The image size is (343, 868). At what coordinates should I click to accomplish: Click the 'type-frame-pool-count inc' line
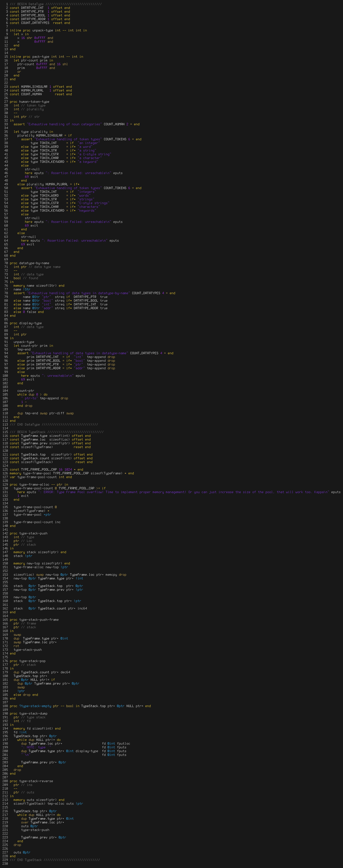pos(37,522)
